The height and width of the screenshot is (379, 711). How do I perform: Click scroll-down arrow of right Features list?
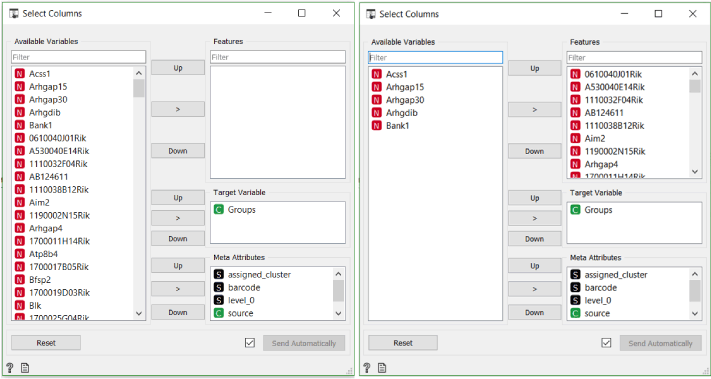point(695,172)
